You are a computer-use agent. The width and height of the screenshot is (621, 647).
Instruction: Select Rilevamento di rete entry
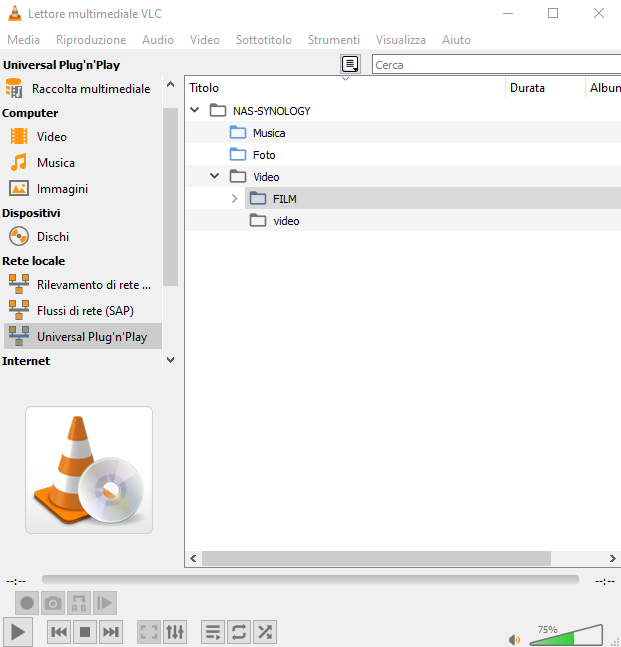(x=82, y=285)
